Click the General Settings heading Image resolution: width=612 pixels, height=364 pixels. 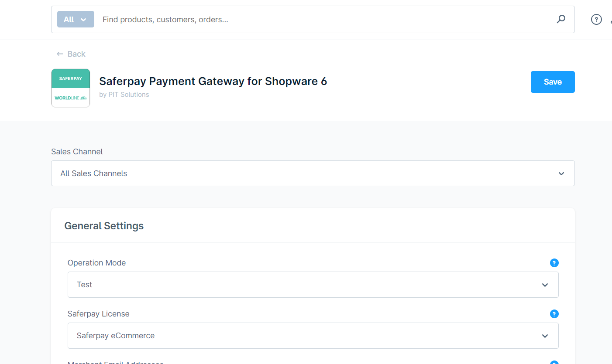tap(104, 226)
